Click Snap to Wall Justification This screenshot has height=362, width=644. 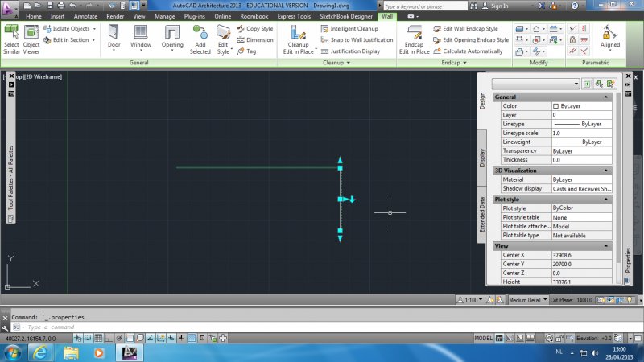357,39
